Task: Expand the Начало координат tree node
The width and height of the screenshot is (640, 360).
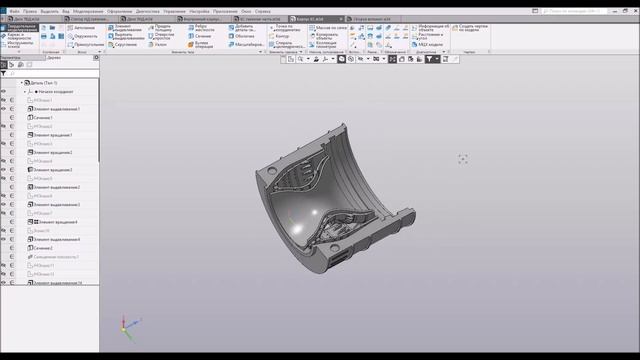Action: point(24,92)
